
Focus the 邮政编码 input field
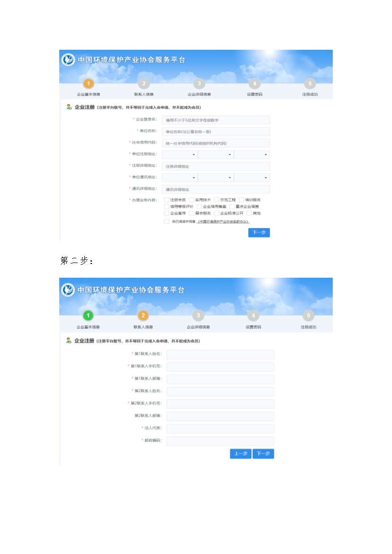[x=220, y=441]
